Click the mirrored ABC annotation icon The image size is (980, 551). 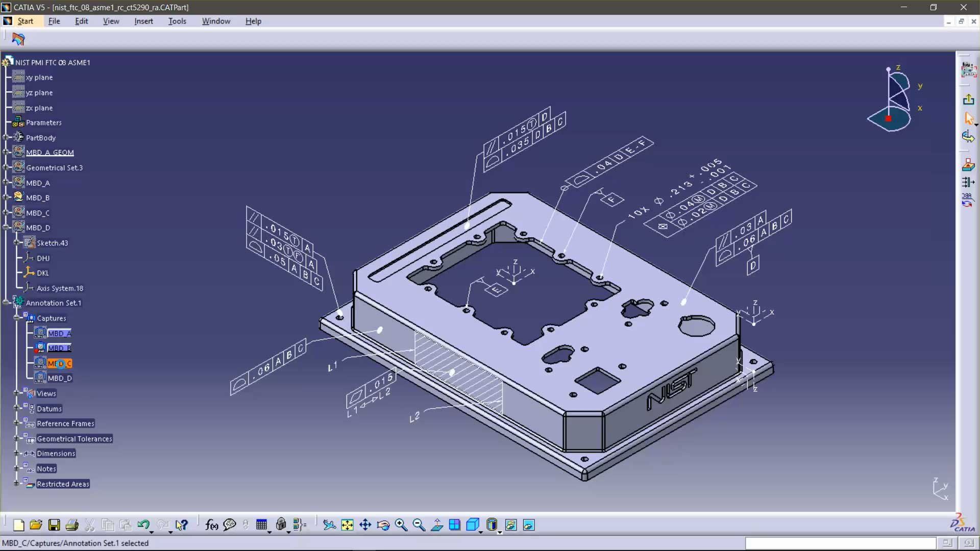pos(967,200)
